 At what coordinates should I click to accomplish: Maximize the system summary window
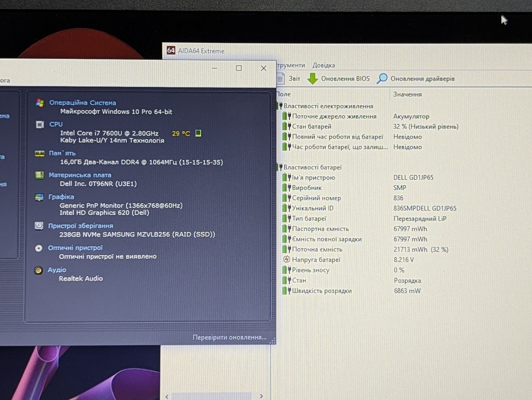click(x=239, y=68)
